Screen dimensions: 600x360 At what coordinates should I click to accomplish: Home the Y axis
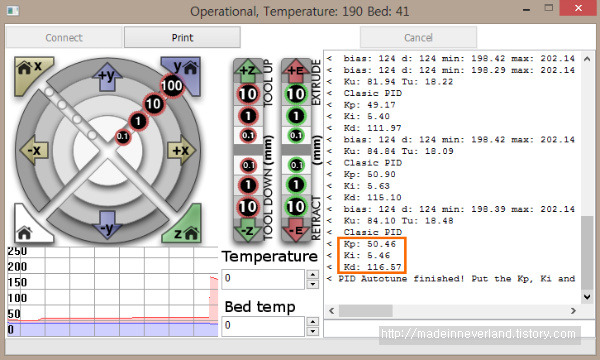click(184, 73)
